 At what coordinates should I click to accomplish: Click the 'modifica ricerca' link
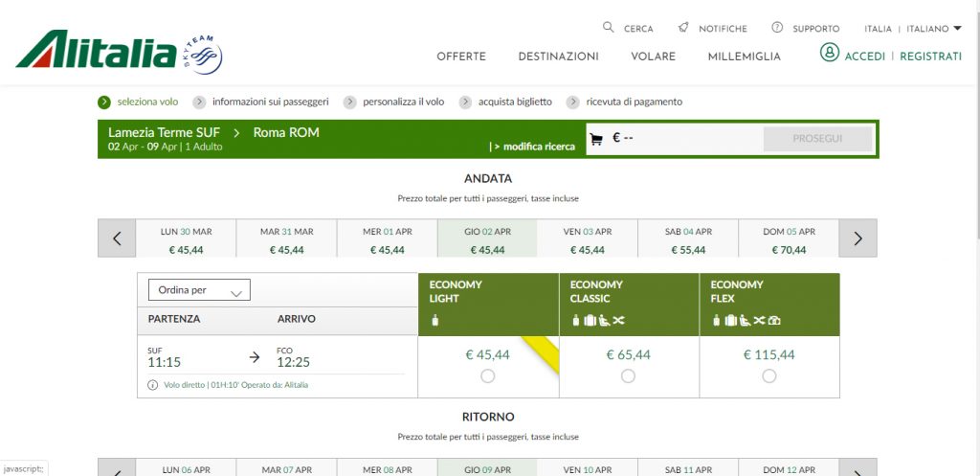pyautogui.click(x=532, y=147)
